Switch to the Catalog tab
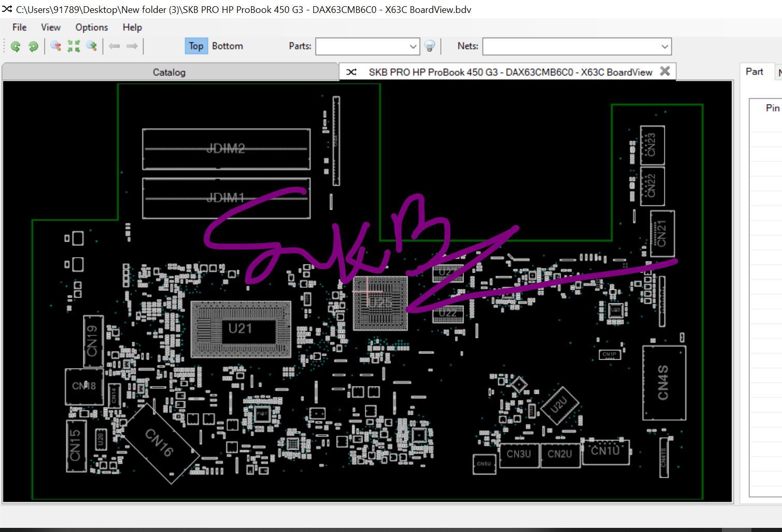782x532 pixels. (169, 72)
